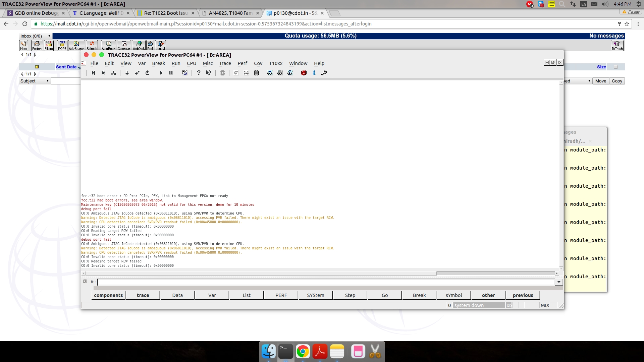
Task: Open the B:: command line history dropdown
Action: 559,282
